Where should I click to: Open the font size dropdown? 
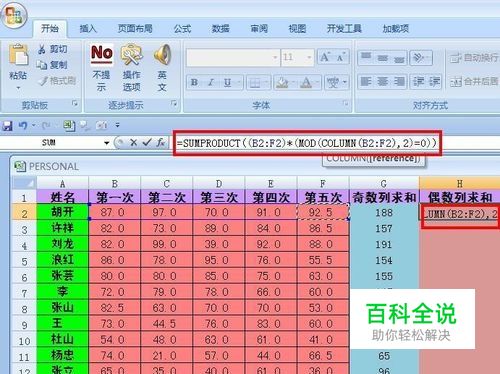pos(309,58)
